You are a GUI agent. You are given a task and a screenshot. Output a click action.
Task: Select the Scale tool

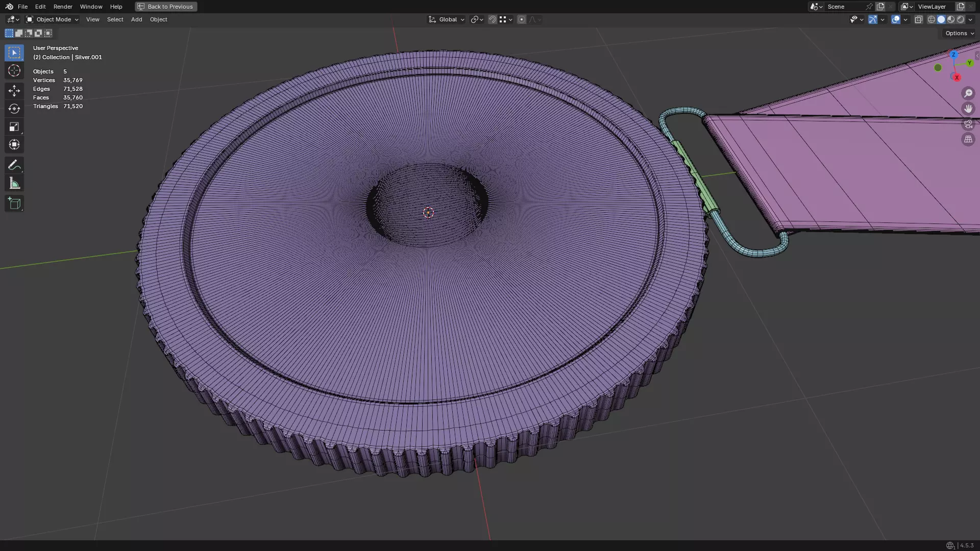pos(14,127)
